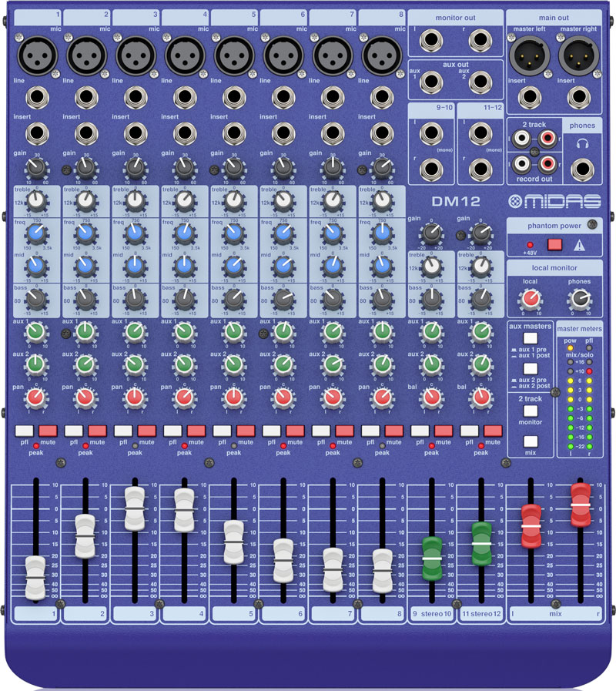
Task: Toggle the phantom power switch
Action: point(554,244)
